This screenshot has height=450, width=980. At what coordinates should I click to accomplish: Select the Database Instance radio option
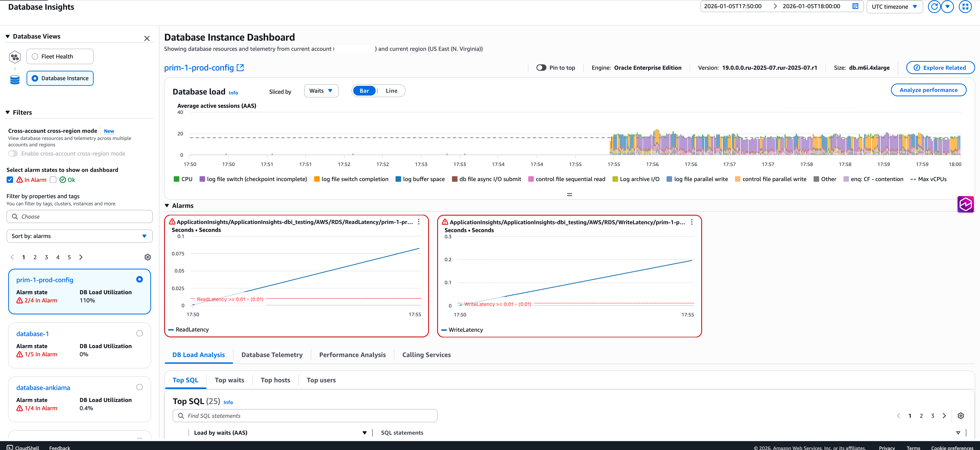click(x=35, y=78)
